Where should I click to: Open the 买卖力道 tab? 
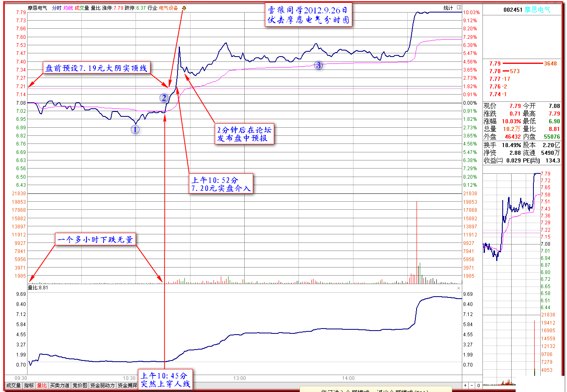(59, 386)
